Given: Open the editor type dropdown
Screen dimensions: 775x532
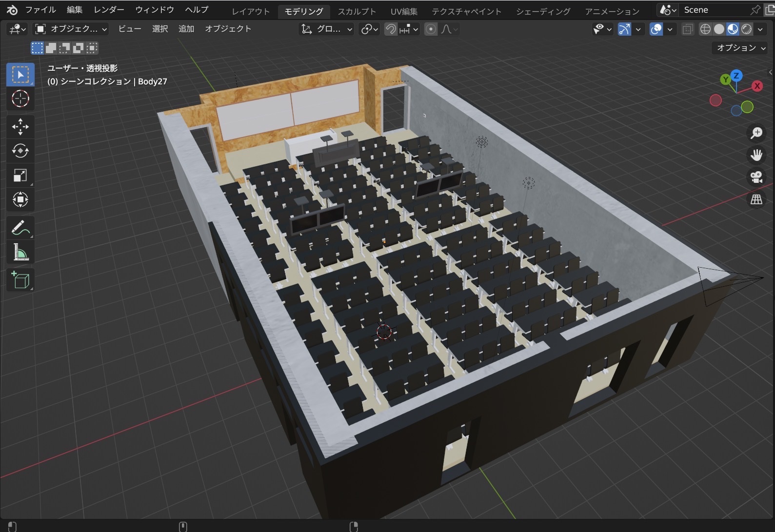Looking at the screenshot, I should (18, 29).
